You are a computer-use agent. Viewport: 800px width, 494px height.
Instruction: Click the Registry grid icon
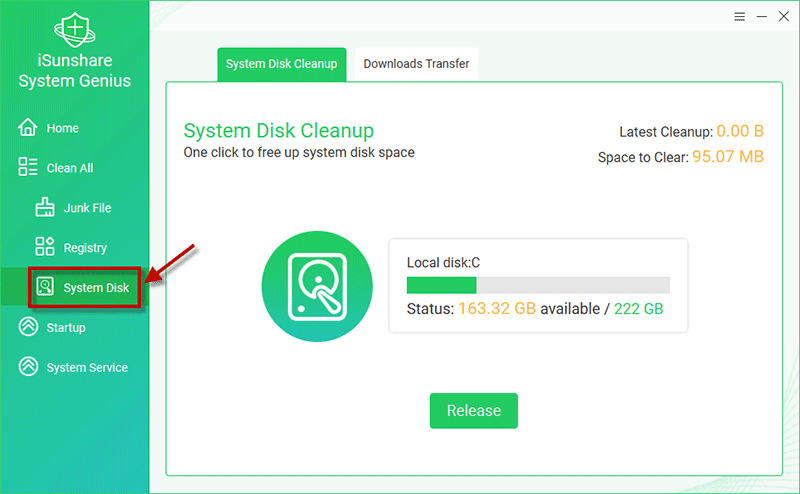tap(45, 246)
